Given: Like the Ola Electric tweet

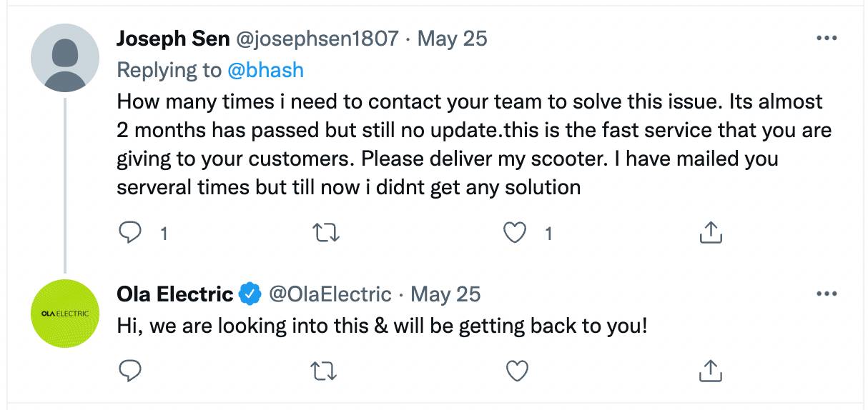Looking at the screenshot, I should coord(516,370).
